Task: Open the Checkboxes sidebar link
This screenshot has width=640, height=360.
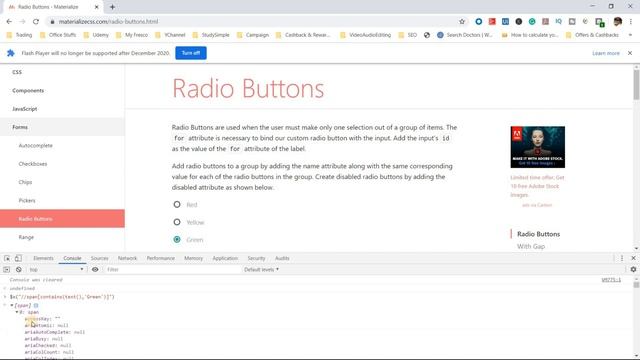Action: [x=33, y=164]
